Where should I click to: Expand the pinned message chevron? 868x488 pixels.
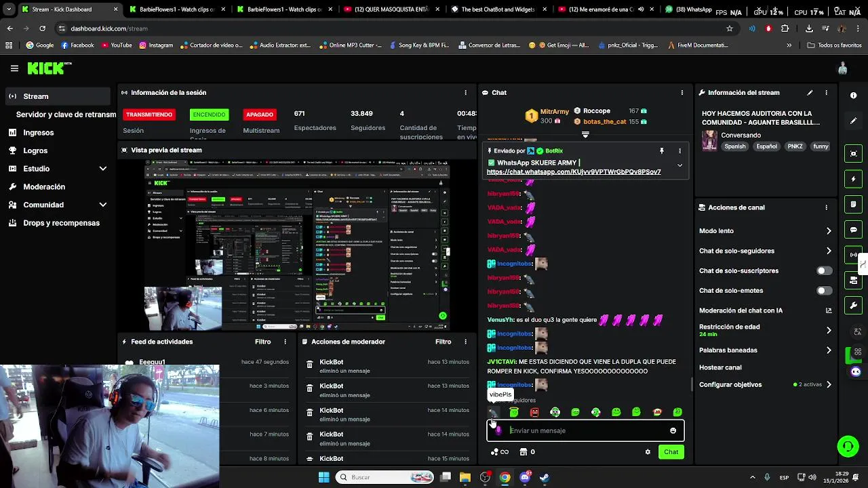coord(679,165)
